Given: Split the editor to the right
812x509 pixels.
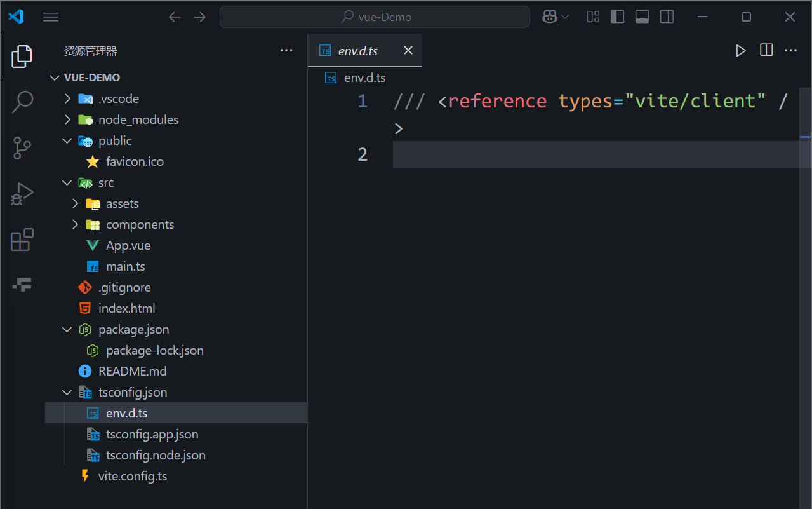Looking at the screenshot, I should click(766, 50).
